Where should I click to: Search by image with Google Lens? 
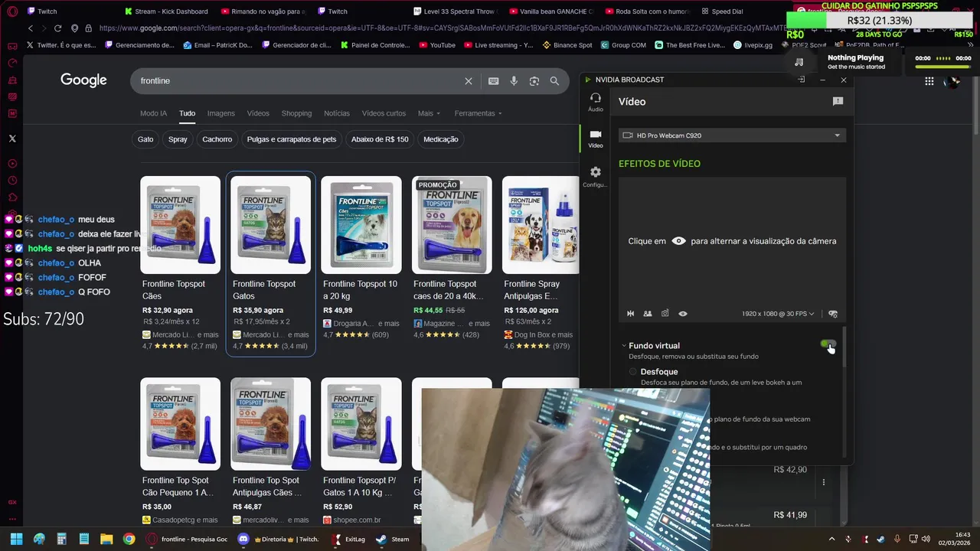(534, 81)
